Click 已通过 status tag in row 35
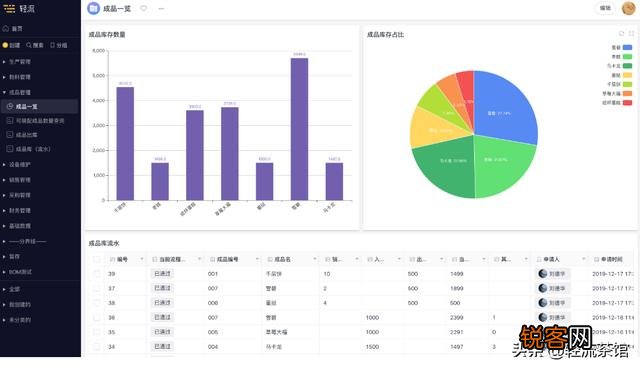 (x=162, y=332)
